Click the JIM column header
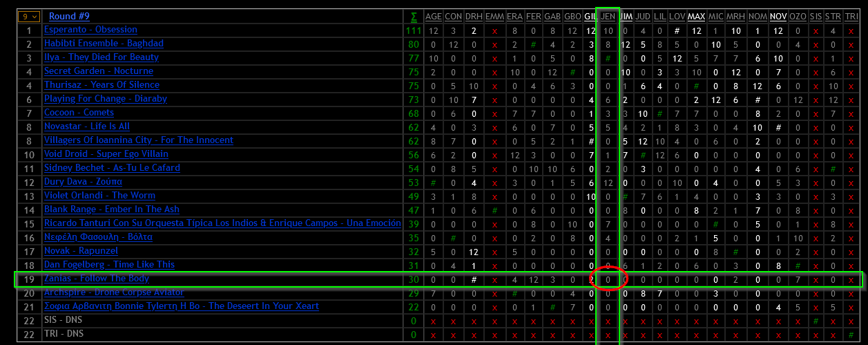Screen dimensions: 868x345 [x=626, y=16]
